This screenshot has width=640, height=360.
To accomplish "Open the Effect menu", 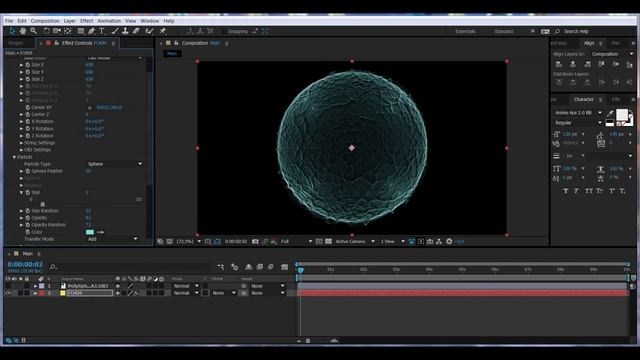I will pos(87,21).
